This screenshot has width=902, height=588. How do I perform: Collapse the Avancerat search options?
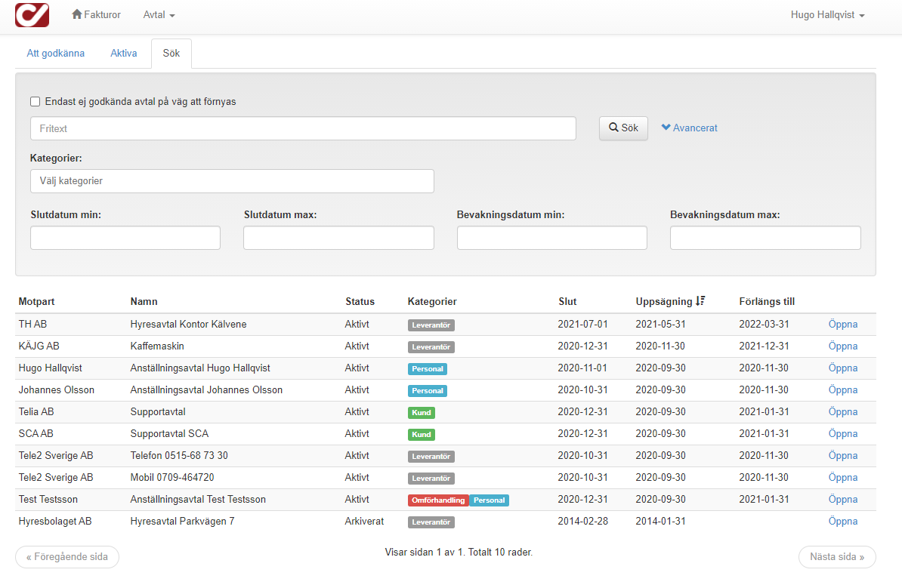pyautogui.click(x=689, y=128)
